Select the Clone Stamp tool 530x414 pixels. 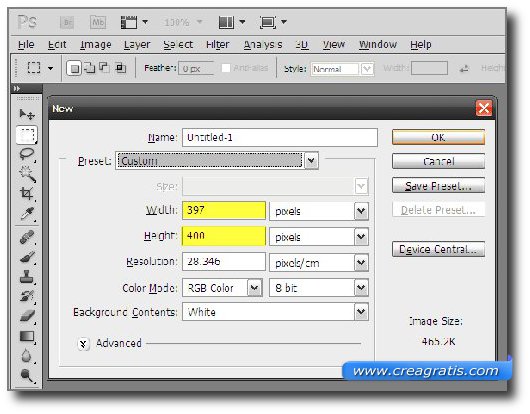tap(27, 277)
